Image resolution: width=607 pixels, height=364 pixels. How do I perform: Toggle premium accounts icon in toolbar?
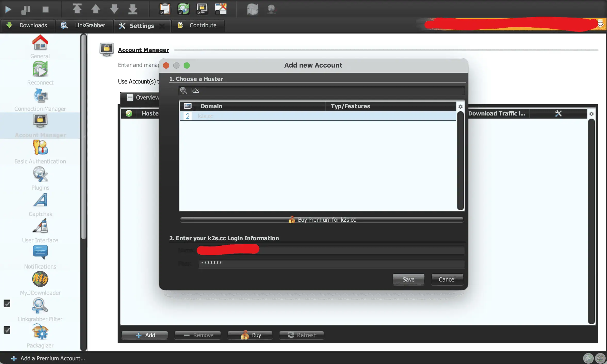coord(202,9)
